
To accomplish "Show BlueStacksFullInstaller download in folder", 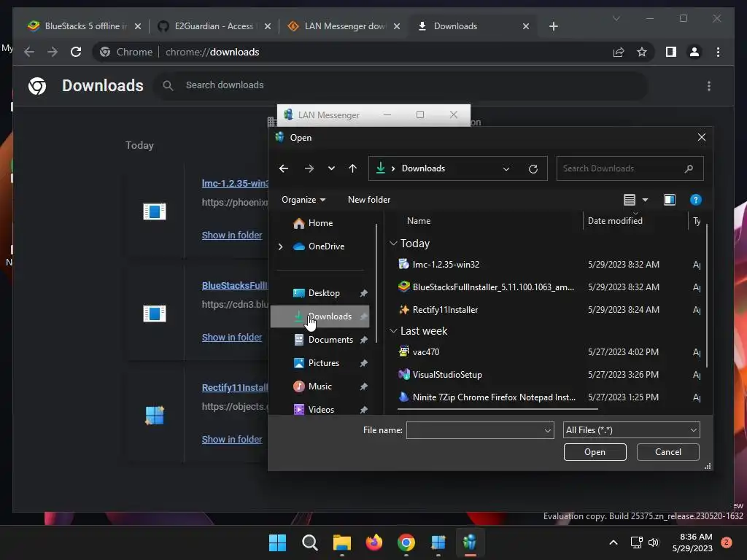I will click(x=231, y=337).
